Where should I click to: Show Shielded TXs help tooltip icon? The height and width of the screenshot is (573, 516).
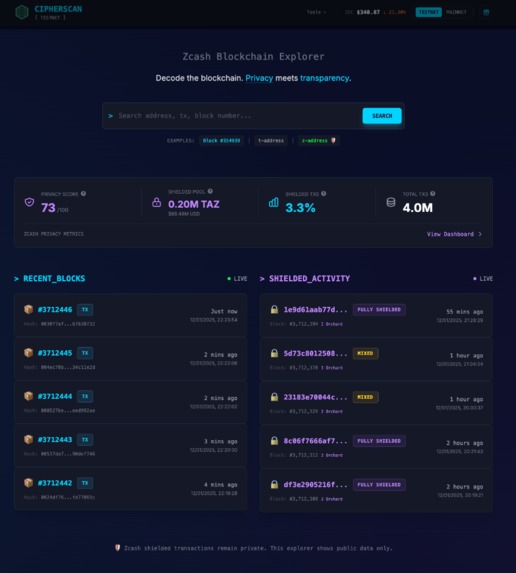(x=323, y=194)
